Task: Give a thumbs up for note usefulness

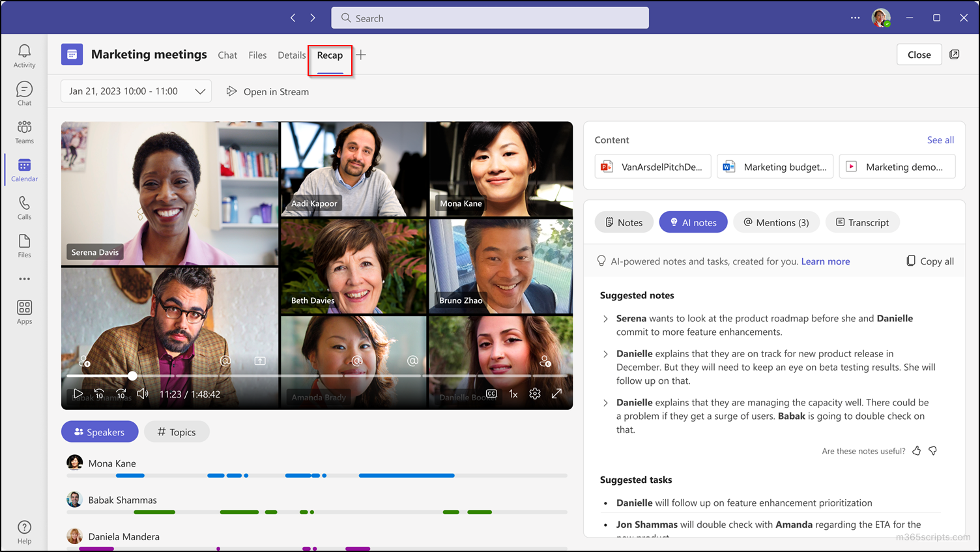Action: [x=916, y=450]
